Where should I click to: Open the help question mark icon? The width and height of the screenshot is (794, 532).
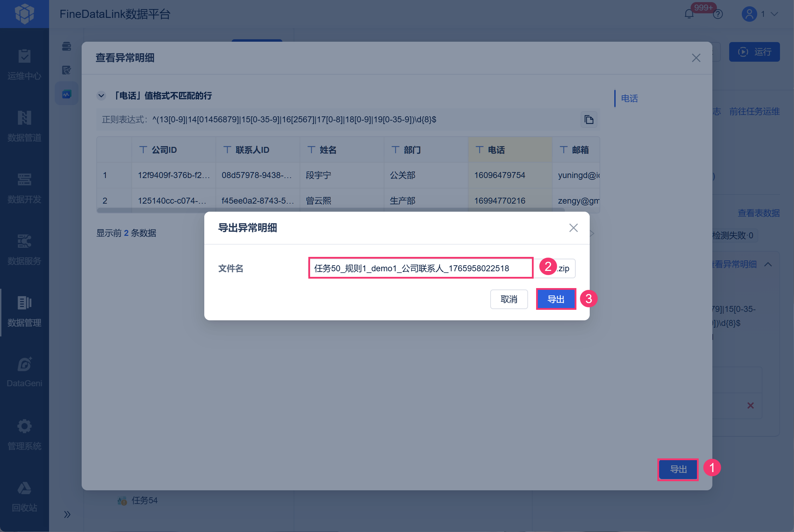tap(718, 14)
